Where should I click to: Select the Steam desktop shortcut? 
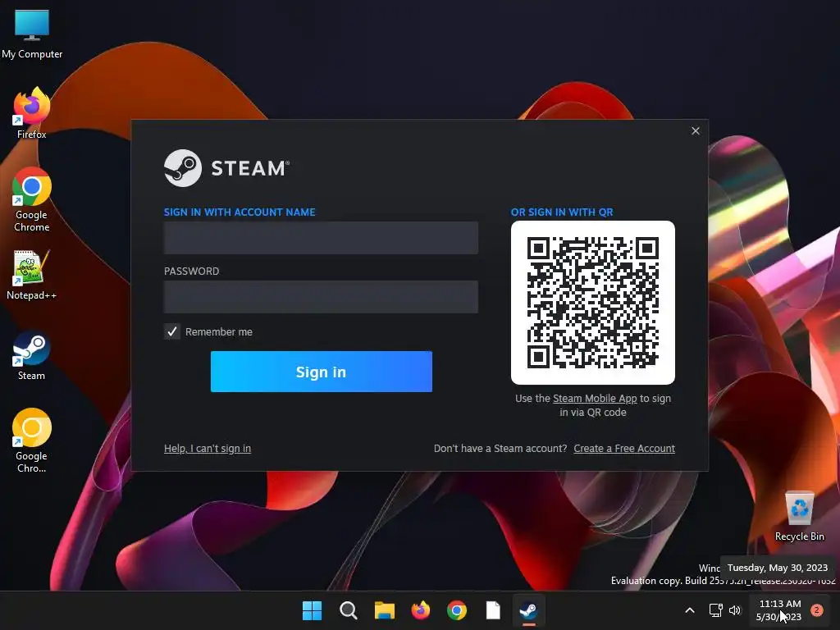(x=32, y=356)
